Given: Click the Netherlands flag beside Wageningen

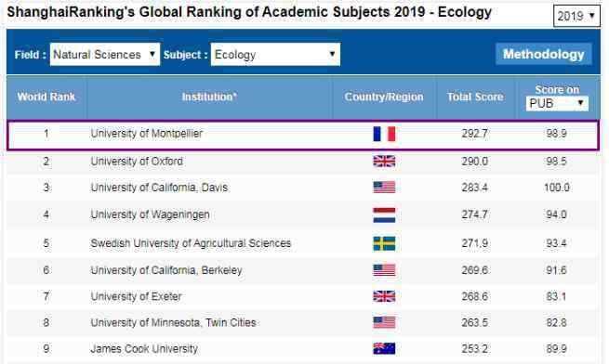Looking at the screenshot, I should [384, 215].
